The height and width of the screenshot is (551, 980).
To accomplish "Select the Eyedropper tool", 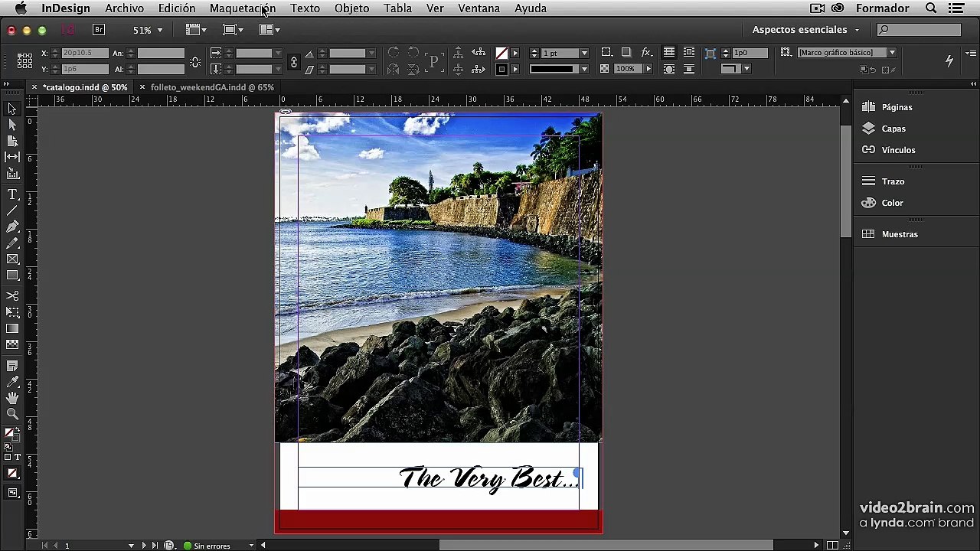I will coord(12,382).
